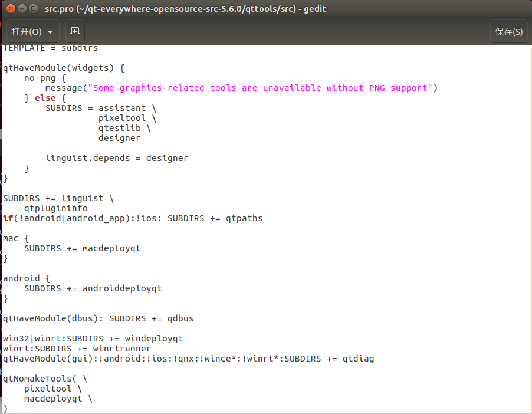Click 'SUBDIRS += macdeployqt' line
The width and height of the screenshot is (532, 414).
click(82, 248)
